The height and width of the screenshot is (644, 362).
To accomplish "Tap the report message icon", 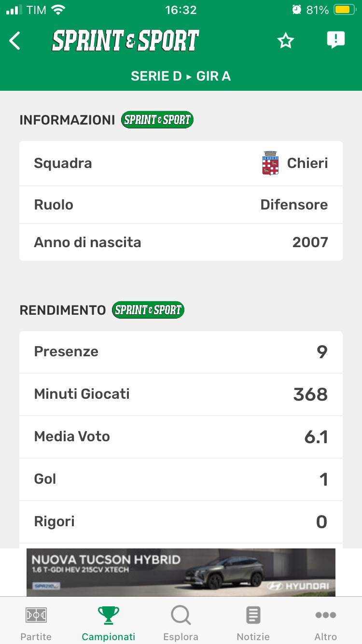I will 335,40.
